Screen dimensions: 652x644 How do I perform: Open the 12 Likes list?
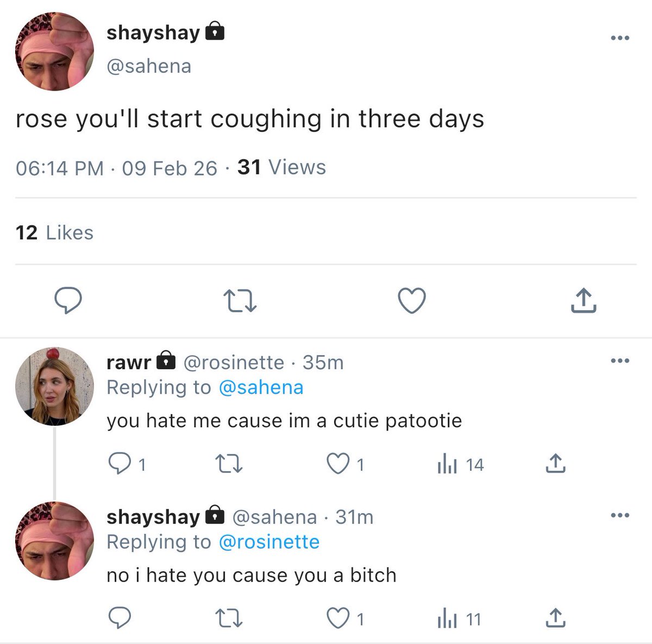coord(54,232)
